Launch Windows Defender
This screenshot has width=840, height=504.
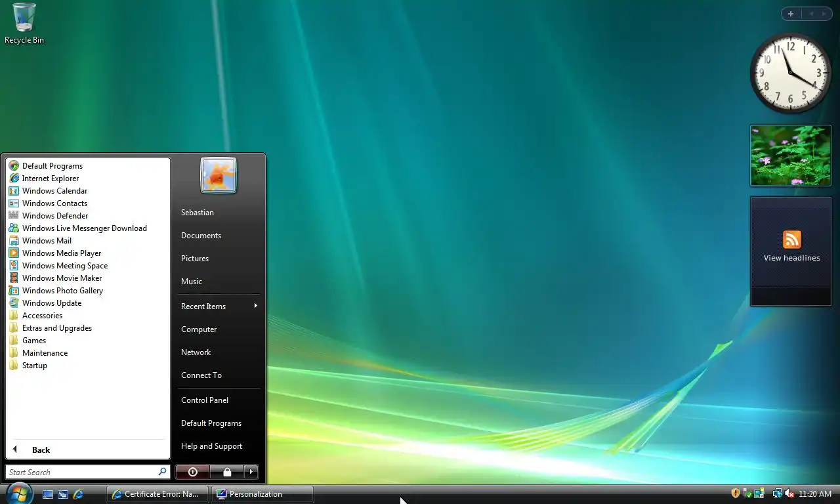click(88, 216)
